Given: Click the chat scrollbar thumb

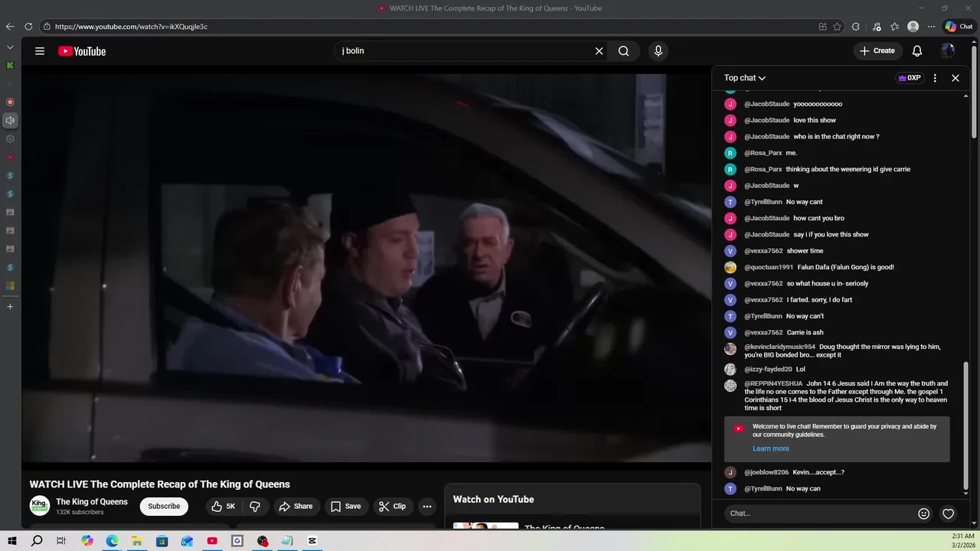Looking at the screenshot, I should point(966,425).
